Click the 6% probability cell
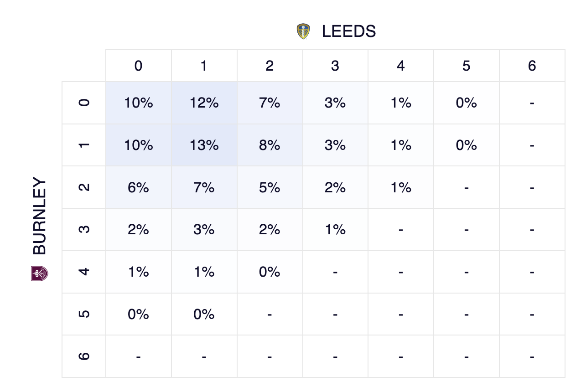Viewport: 581px width, 392px height. coord(138,187)
